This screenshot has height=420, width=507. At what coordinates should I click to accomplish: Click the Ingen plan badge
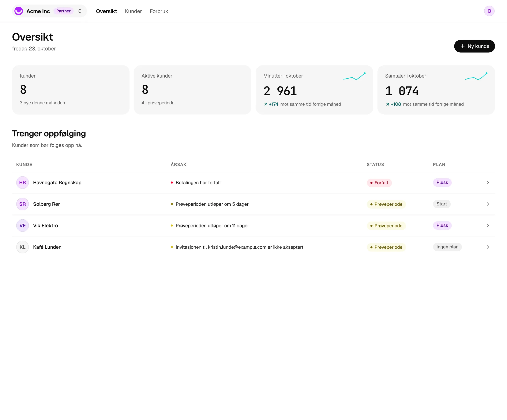447,247
